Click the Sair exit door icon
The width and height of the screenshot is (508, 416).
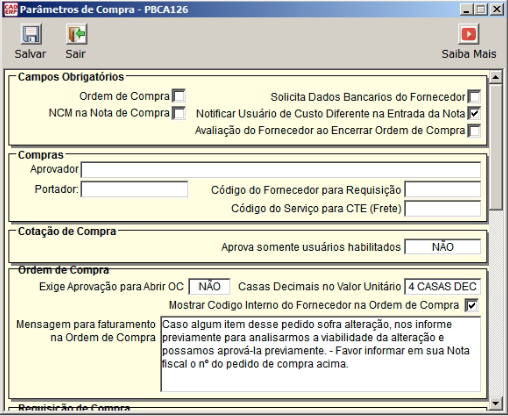(x=76, y=34)
